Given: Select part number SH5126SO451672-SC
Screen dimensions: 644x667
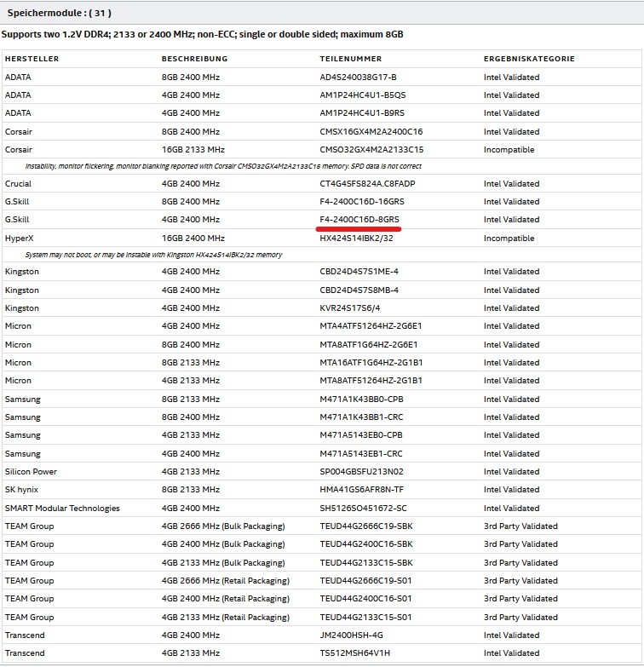Looking at the screenshot, I should 363,508.
